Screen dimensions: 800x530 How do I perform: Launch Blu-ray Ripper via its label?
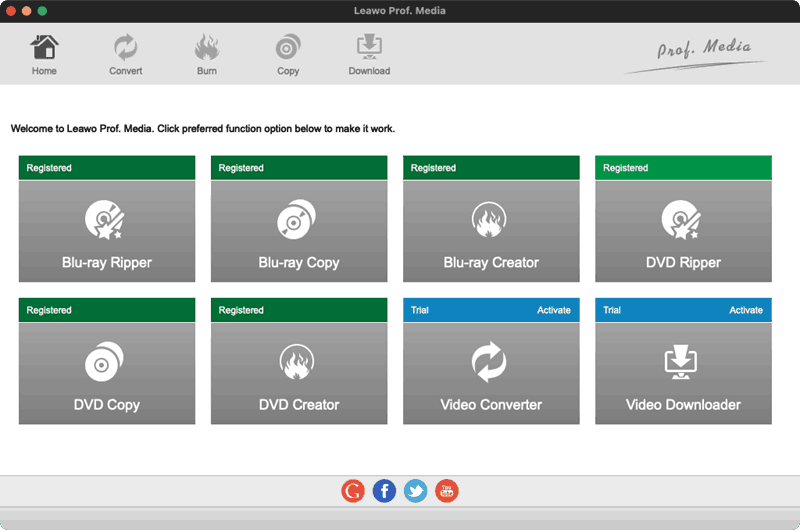click(x=107, y=263)
